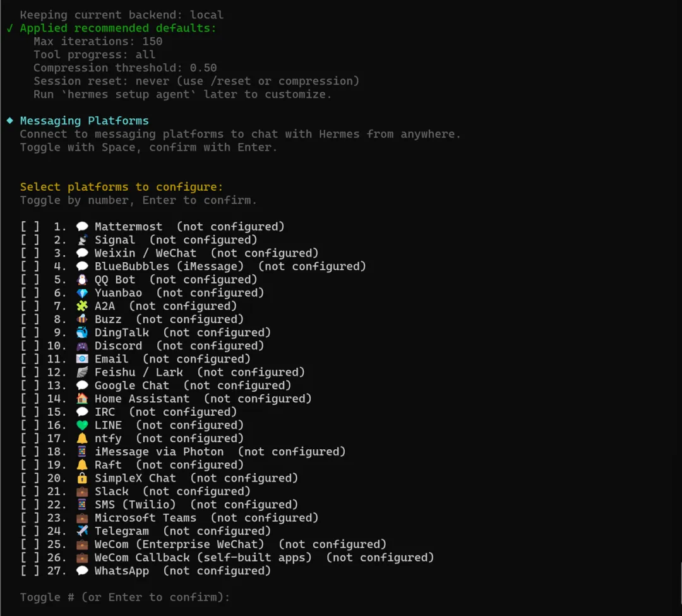Image resolution: width=682 pixels, height=616 pixels.
Task: Click the 'Toggle with Space, confirm with Enter.' line
Action: tap(148, 147)
